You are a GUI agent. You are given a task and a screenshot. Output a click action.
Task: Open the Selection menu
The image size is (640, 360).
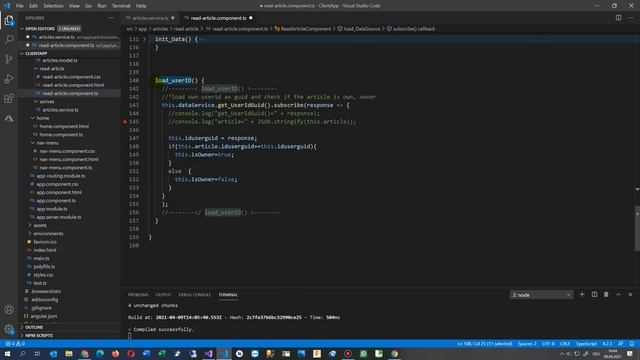click(x=53, y=6)
